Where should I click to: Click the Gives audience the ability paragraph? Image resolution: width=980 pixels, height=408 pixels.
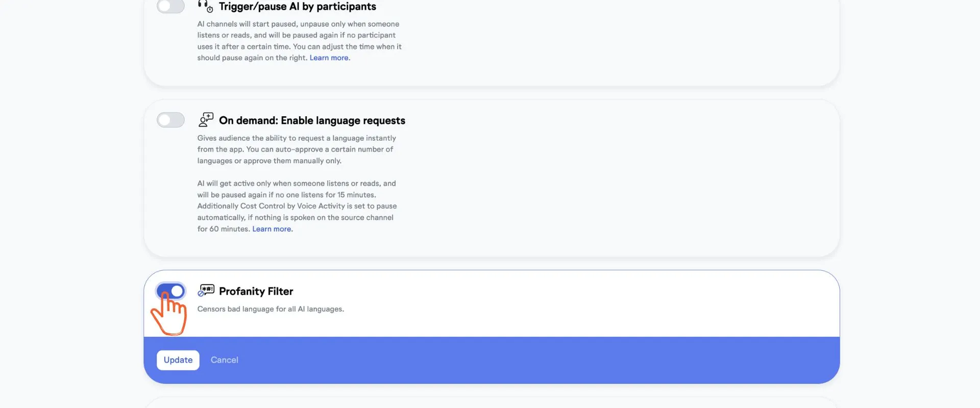(297, 149)
